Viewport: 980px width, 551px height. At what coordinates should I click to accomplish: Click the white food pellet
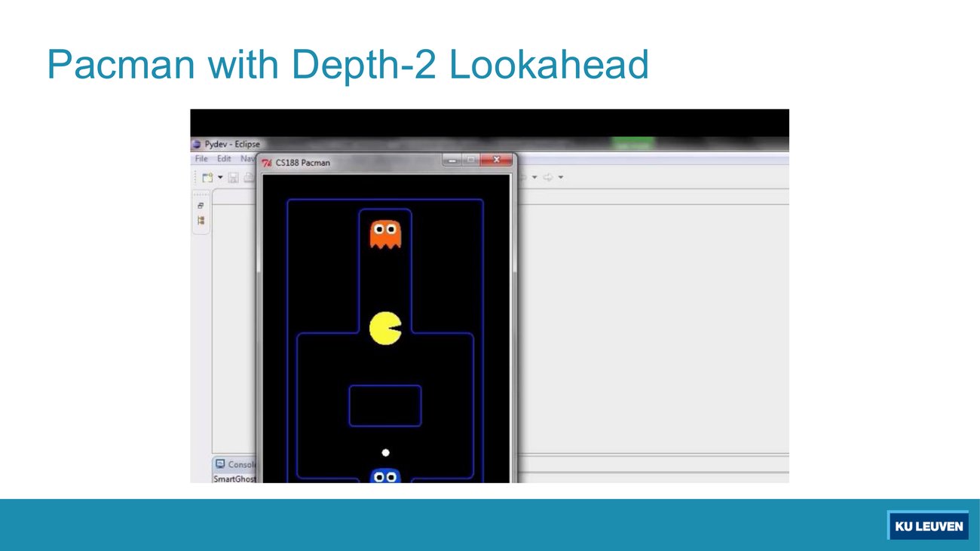[385, 453]
